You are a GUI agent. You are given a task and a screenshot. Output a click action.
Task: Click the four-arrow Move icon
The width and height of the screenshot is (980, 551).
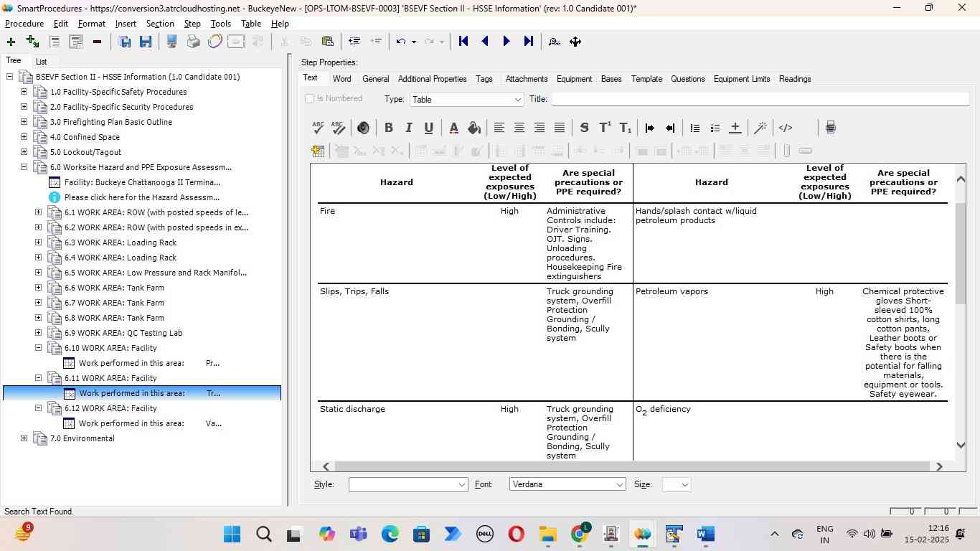click(575, 42)
